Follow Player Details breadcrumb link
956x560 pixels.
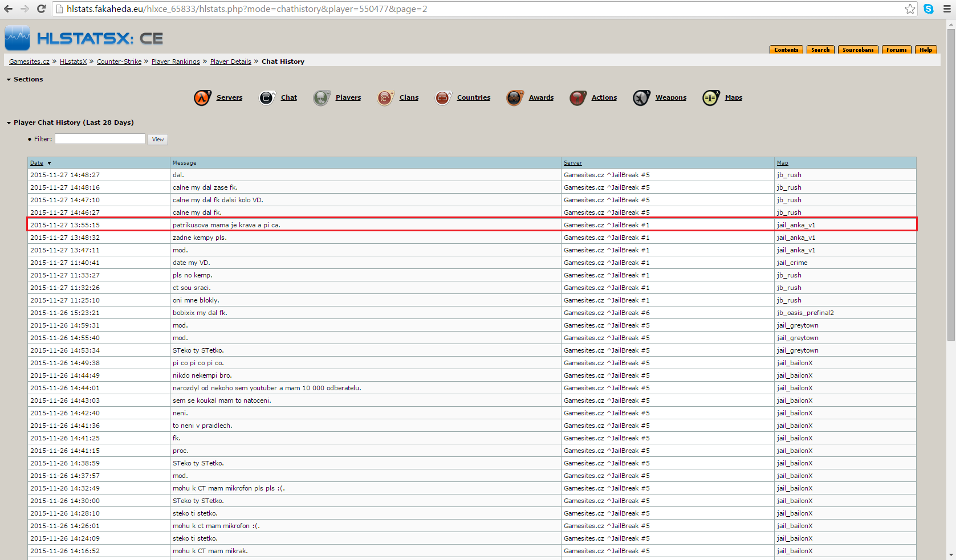(230, 62)
